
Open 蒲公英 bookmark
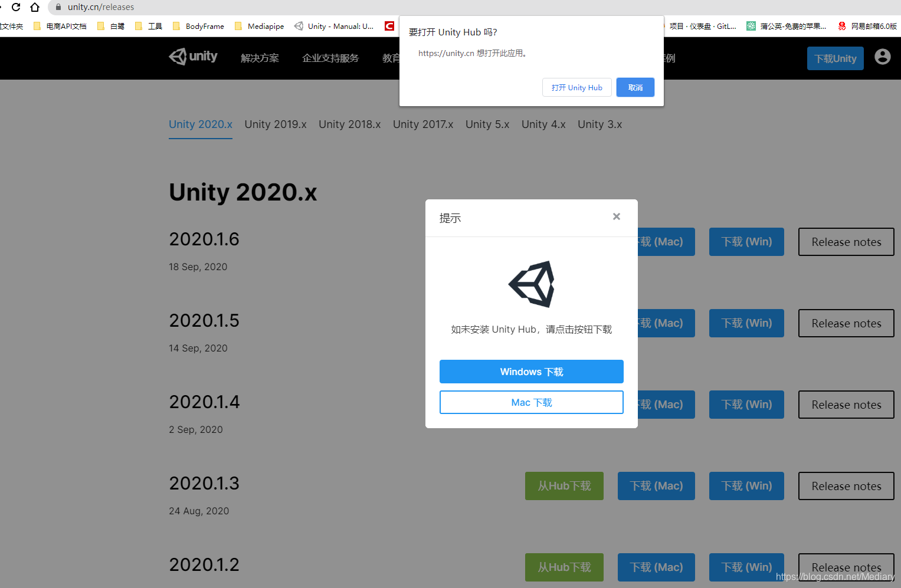click(x=787, y=26)
